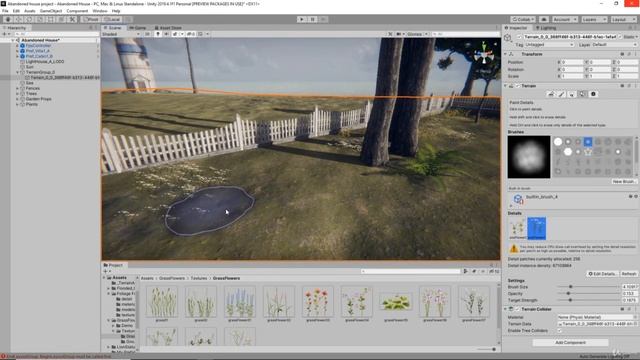Toggle the Terrain component enabled checkbox
This screenshot has height=360, width=640.
pyautogui.click(x=518, y=86)
